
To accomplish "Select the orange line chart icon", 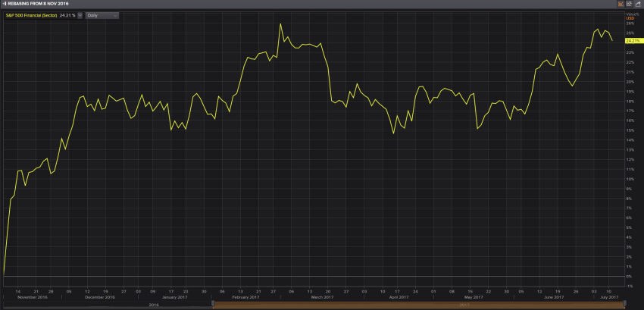I will click(x=621, y=4).
